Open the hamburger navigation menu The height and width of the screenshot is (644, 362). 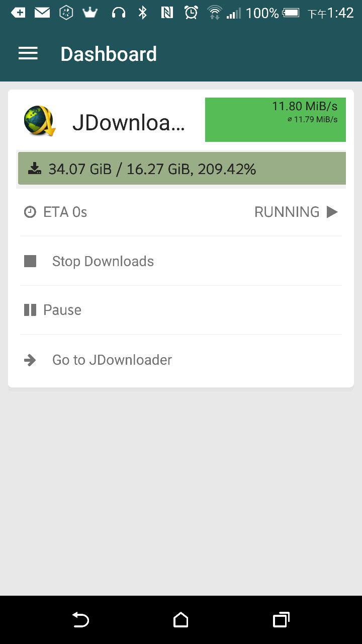point(28,54)
